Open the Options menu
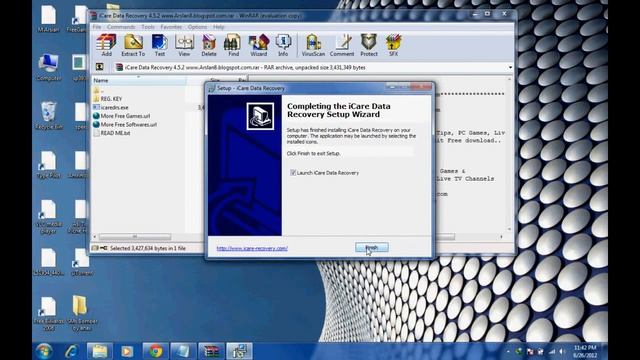 pos(198,27)
